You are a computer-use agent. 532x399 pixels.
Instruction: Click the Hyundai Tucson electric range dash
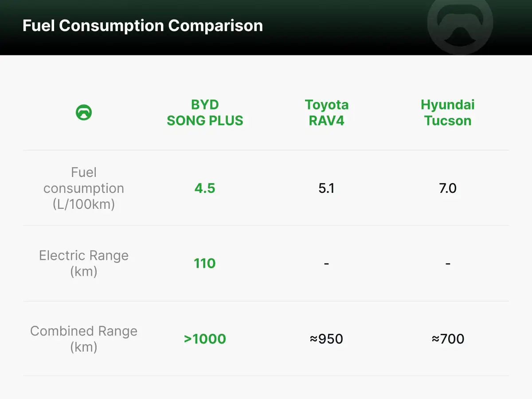448,264
